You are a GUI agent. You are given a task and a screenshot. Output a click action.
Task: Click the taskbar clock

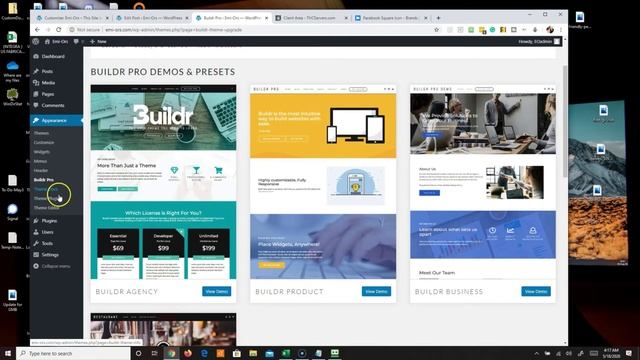(x=611, y=353)
